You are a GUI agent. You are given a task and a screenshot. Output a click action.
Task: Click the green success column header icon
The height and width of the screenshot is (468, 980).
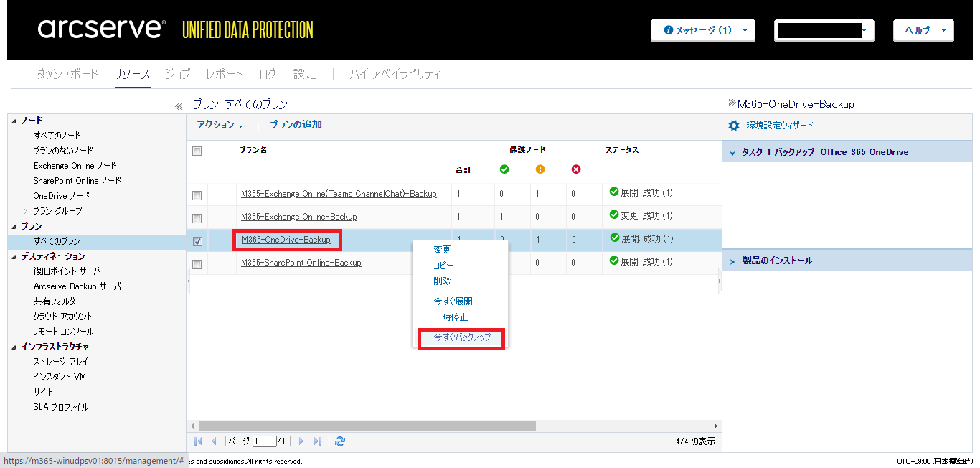(504, 169)
